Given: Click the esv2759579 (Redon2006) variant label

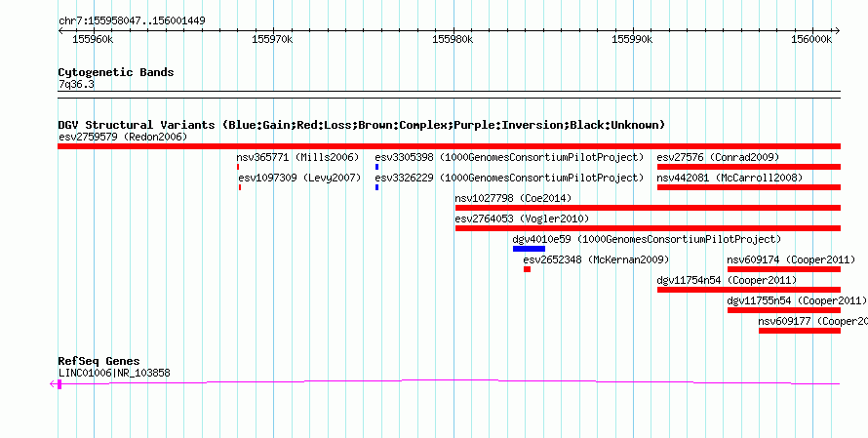Looking at the screenshot, I should [x=123, y=137].
